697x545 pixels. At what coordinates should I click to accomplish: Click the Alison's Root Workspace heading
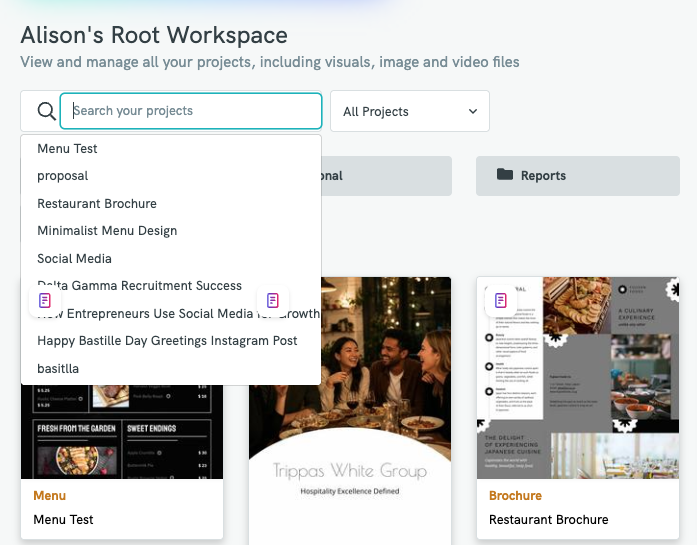154,35
